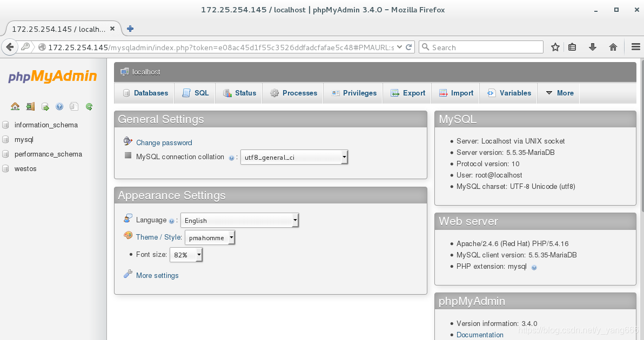Click the mysql database icon
Image resolution: width=644 pixels, height=340 pixels.
(x=6, y=139)
